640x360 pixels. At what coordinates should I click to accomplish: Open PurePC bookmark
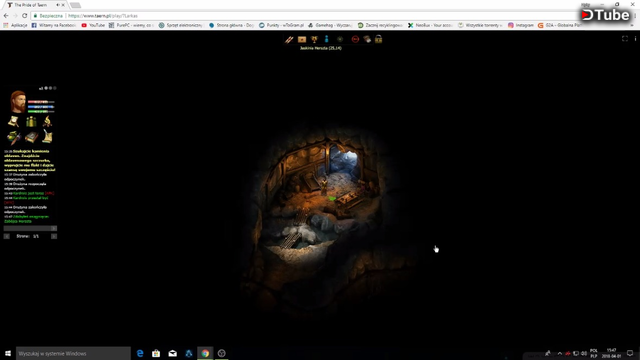131,25
